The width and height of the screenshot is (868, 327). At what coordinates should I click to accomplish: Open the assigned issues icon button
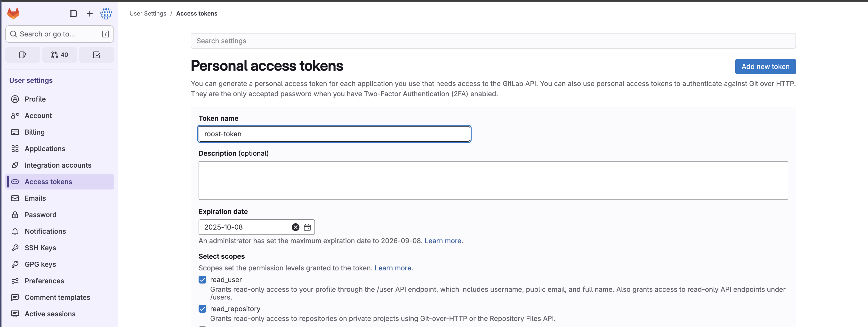pyautogui.click(x=23, y=55)
